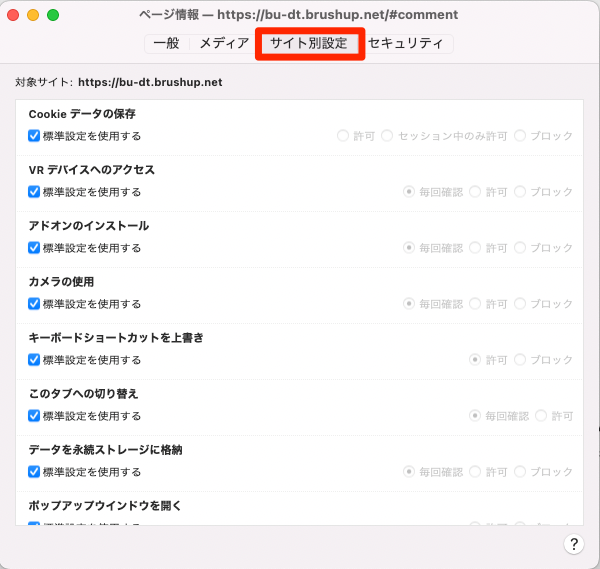Uncheck 標準設定を使用する for アドオンのインストール
Screen dimensions: 600x569
click(35, 248)
